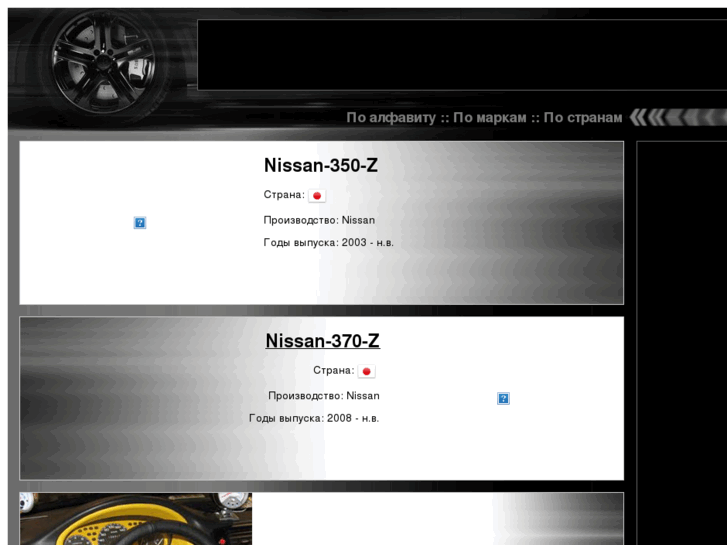This screenshot has height=545, width=727.
Task: Click 'Годы выпуска: 2003 - н.в.' text
Action: pyautogui.click(x=329, y=243)
